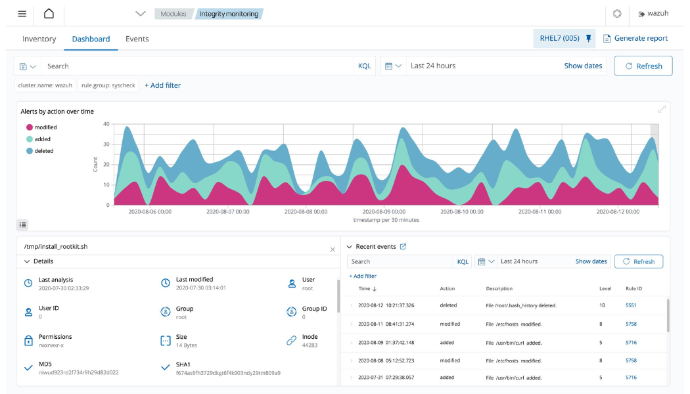This screenshot has width=690, height=394.
Task: Click the settings gear beside wazuh user
Action: [x=617, y=14]
